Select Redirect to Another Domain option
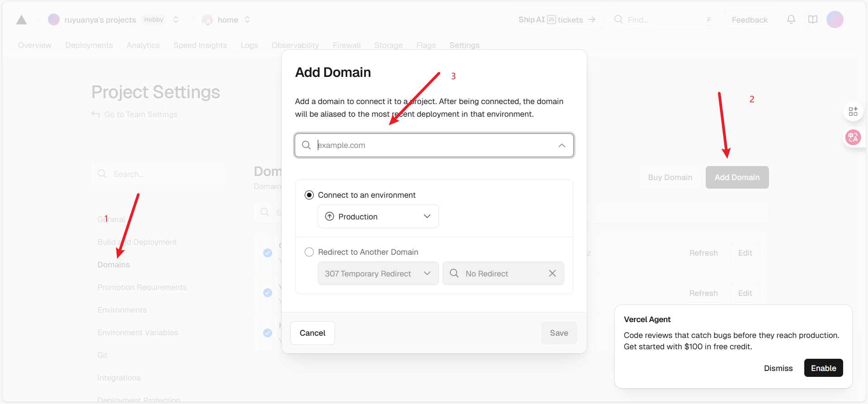The image size is (868, 404). pos(309,252)
